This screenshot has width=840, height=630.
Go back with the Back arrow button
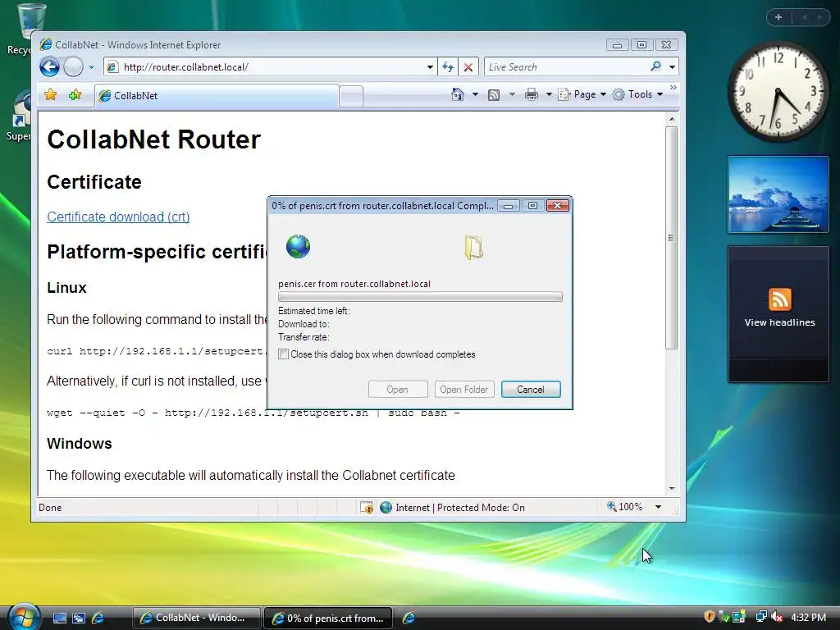(x=49, y=67)
